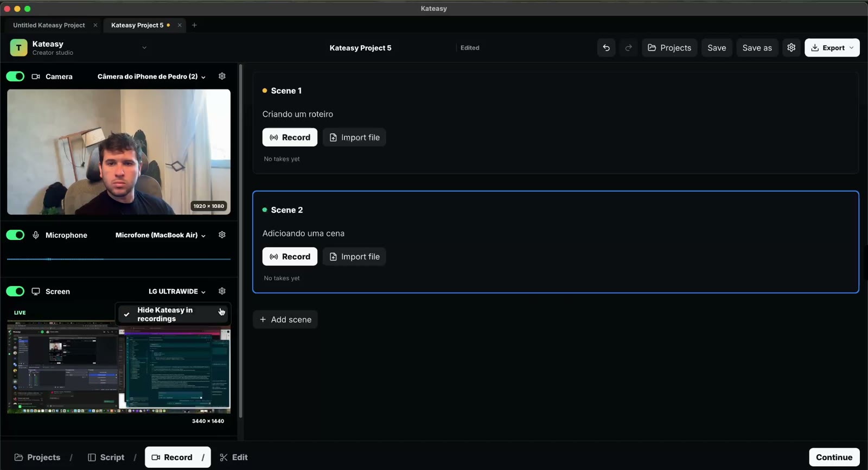The width and height of the screenshot is (868, 470).
Task: Open Camera settings gear
Action: 222,77
